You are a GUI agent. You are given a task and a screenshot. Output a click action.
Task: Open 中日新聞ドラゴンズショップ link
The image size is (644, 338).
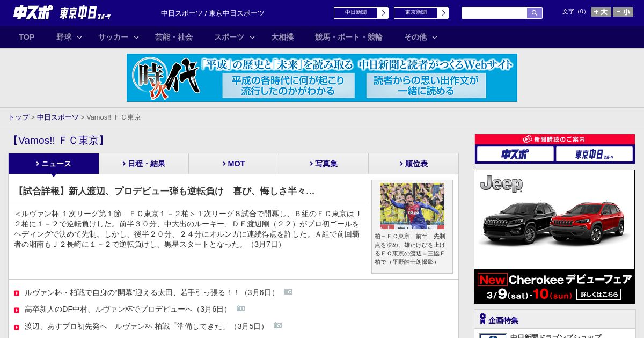pyautogui.click(x=555, y=336)
